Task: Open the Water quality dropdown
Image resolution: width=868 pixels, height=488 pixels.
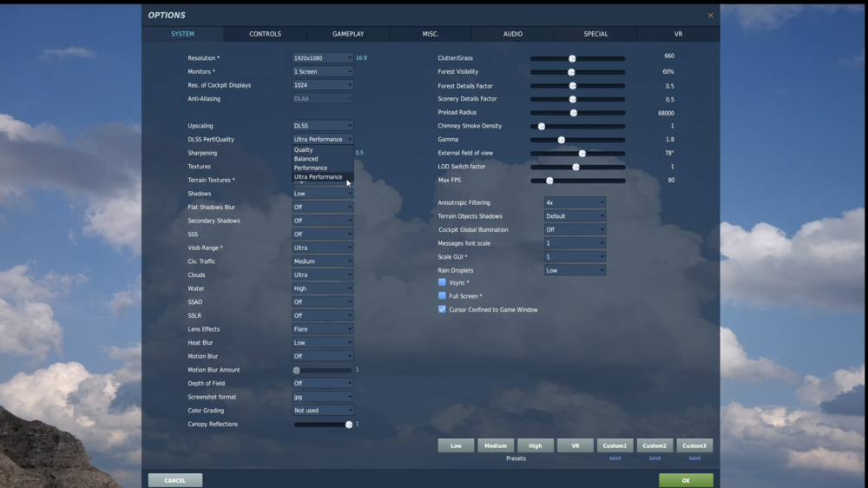Action: point(323,288)
